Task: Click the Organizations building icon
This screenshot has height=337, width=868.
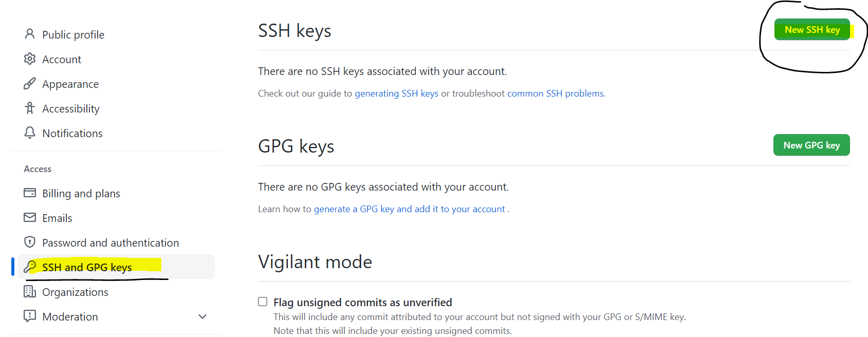Action: pyautogui.click(x=30, y=292)
